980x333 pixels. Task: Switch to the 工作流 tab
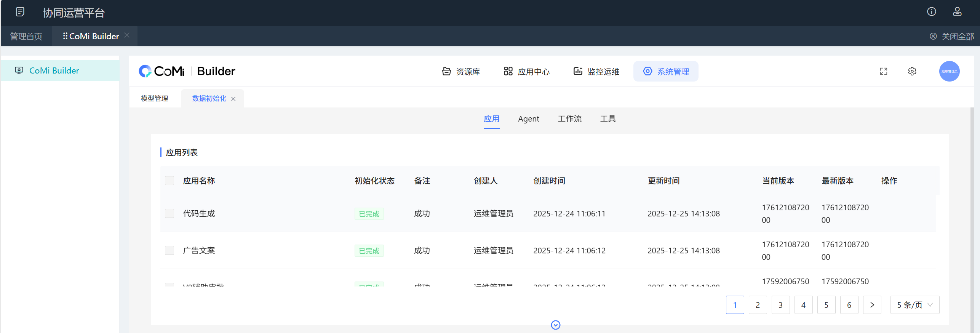(x=569, y=119)
